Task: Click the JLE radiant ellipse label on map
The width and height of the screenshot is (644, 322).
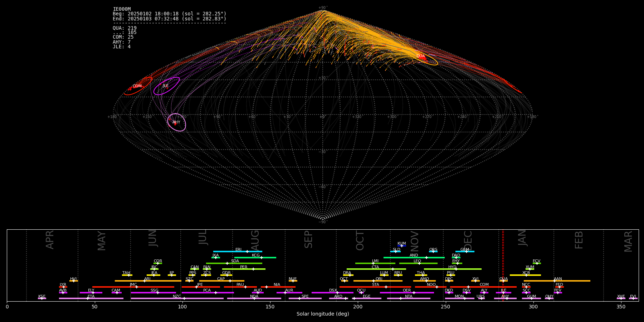Action: click(166, 86)
